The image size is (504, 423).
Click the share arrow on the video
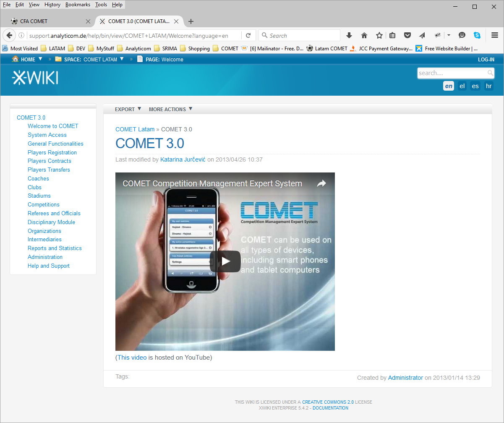point(321,184)
